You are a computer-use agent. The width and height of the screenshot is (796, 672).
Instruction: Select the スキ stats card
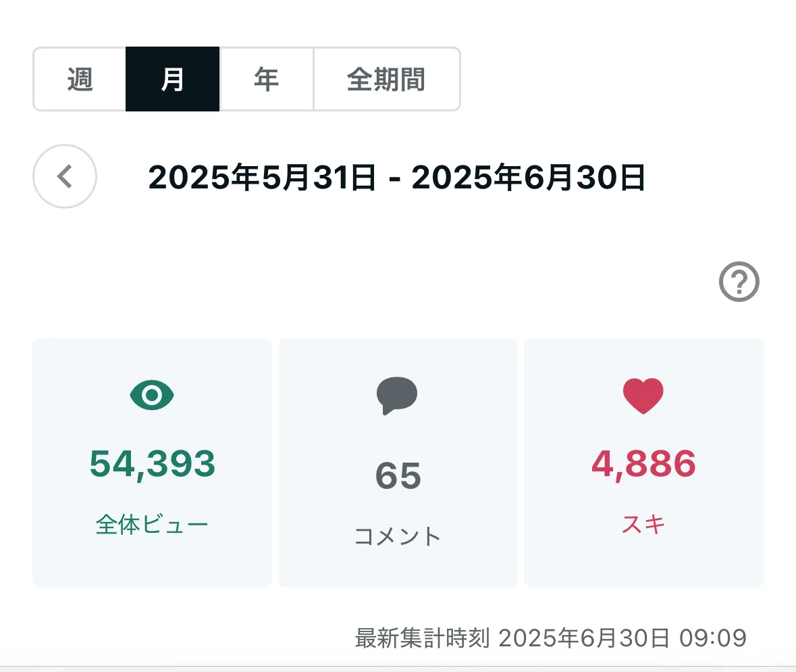(x=643, y=463)
